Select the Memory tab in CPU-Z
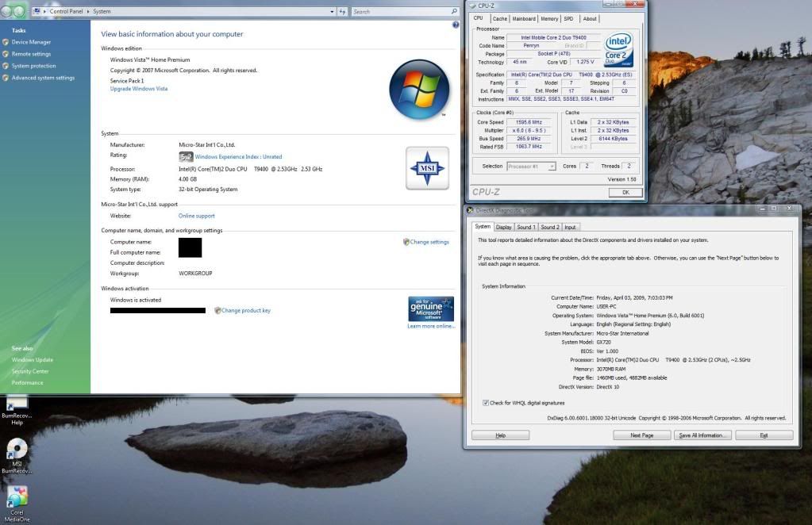812x525 pixels. 549,18
